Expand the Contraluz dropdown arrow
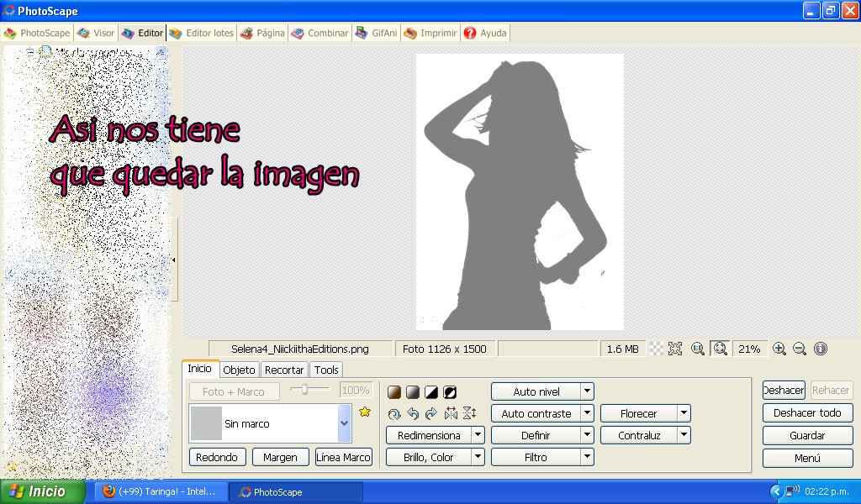The height and width of the screenshot is (504, 861). [x=684, y=435]
